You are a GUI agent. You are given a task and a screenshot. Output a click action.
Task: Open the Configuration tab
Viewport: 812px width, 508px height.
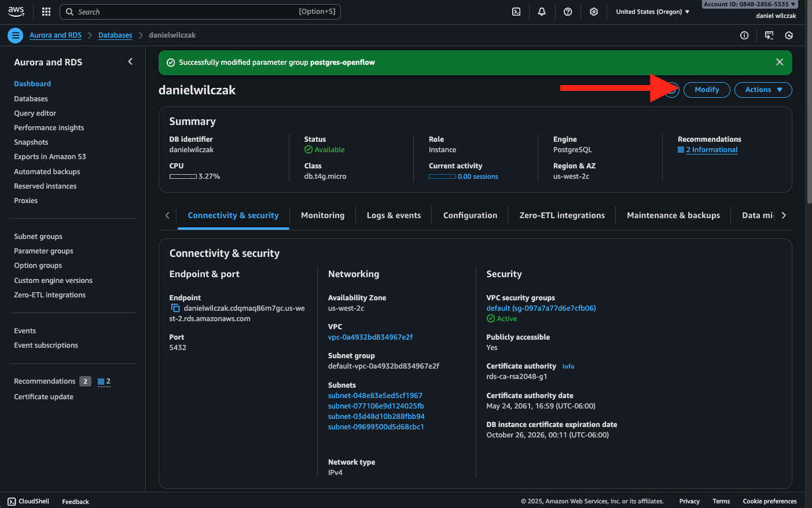[x=470, y=215]
